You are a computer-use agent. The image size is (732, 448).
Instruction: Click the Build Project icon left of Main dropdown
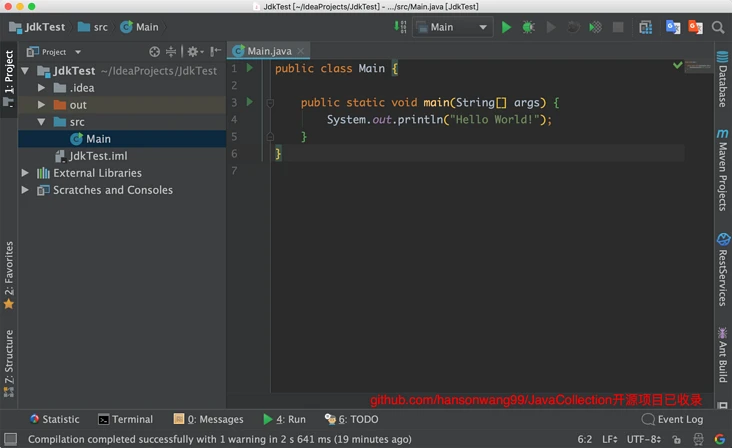[401, 27]
